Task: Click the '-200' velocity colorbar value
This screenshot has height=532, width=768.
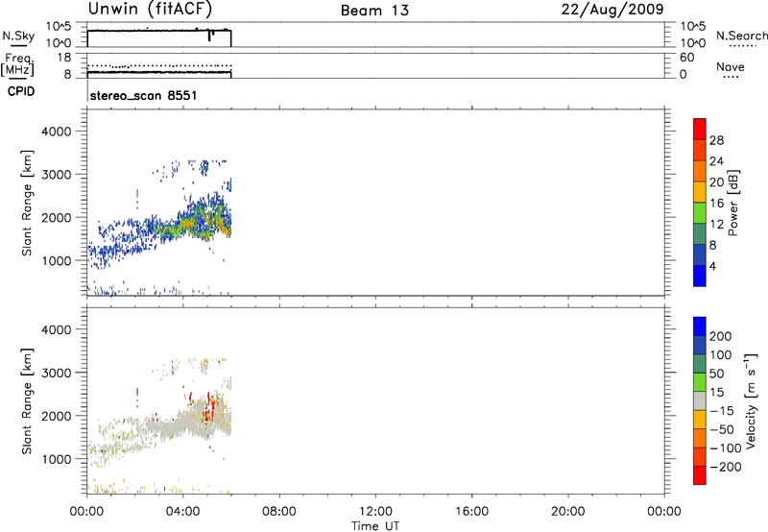Action: (x=725, y=467)
